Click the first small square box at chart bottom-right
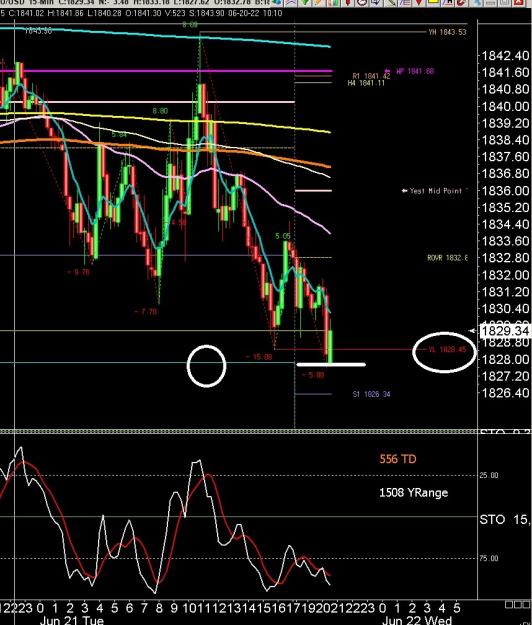 pyautogui.click(x=508, y=605)
